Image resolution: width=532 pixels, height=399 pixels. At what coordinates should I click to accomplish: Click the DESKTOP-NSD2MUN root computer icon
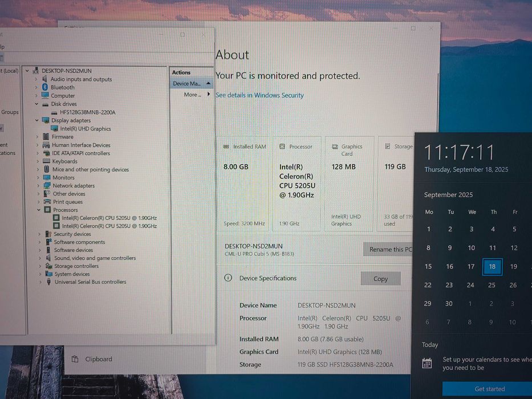tap(36, 71)
